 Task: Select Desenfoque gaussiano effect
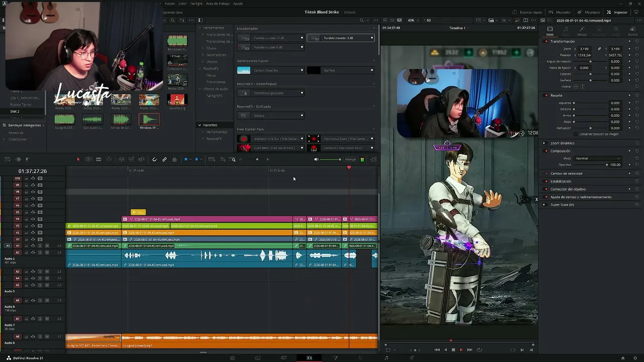pyautogui.click(x=272, y=93)
